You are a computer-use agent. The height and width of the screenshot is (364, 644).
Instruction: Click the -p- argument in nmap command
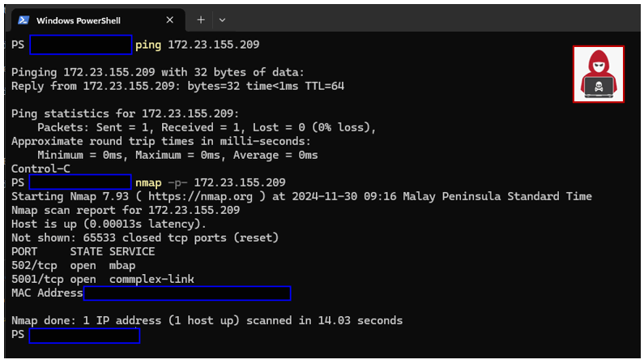pyautogui.click(x=177, y=182)
